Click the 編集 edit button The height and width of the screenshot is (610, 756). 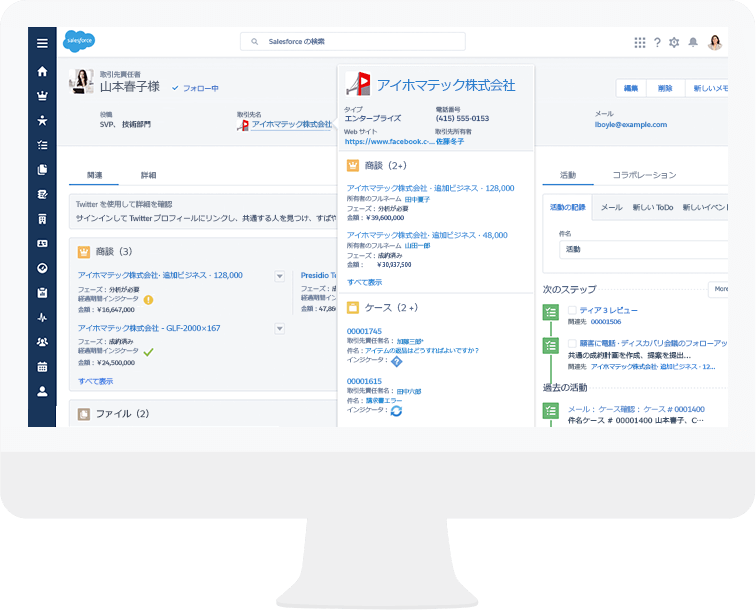coord(631,89)
